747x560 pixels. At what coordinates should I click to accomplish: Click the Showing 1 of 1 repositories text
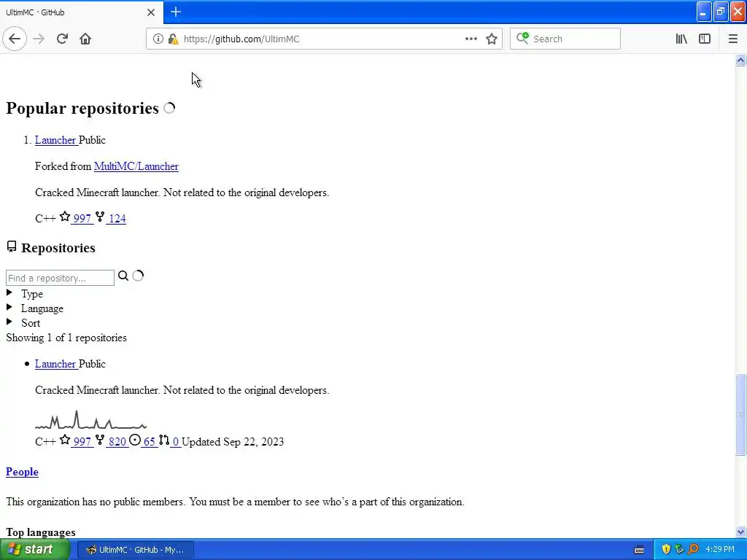coord(66,338)
